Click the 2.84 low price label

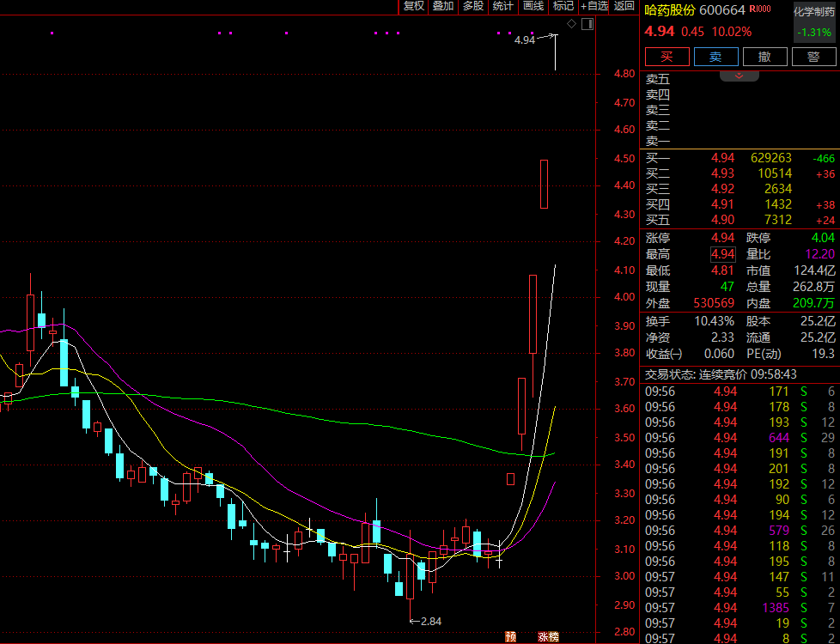(x=430, y=622)
